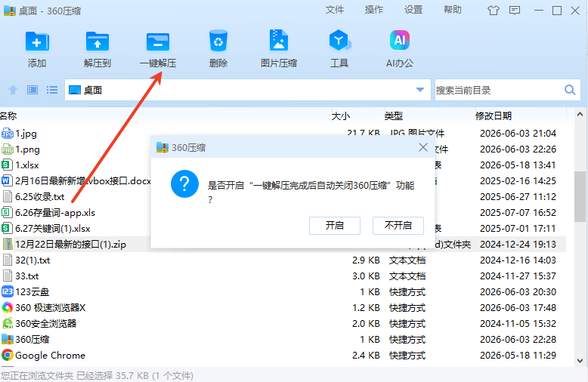Open the 图片压缩 image compression tool
Image resolution: width=588 pixels, height=382 pixels.
click(x=279, y=41)
